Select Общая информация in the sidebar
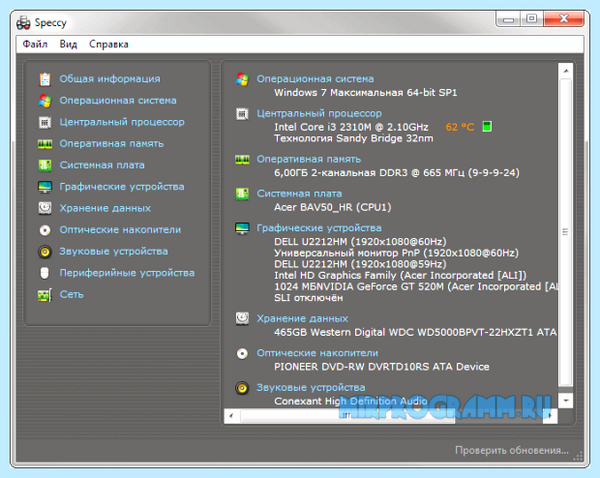 point(110,79)
